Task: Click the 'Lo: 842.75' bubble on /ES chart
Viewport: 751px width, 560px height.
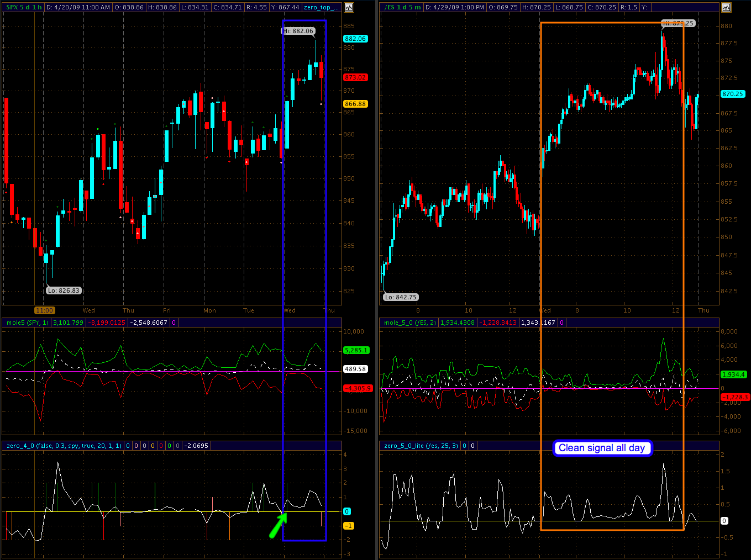Action: pyautogui.click(x=400, y=297)
